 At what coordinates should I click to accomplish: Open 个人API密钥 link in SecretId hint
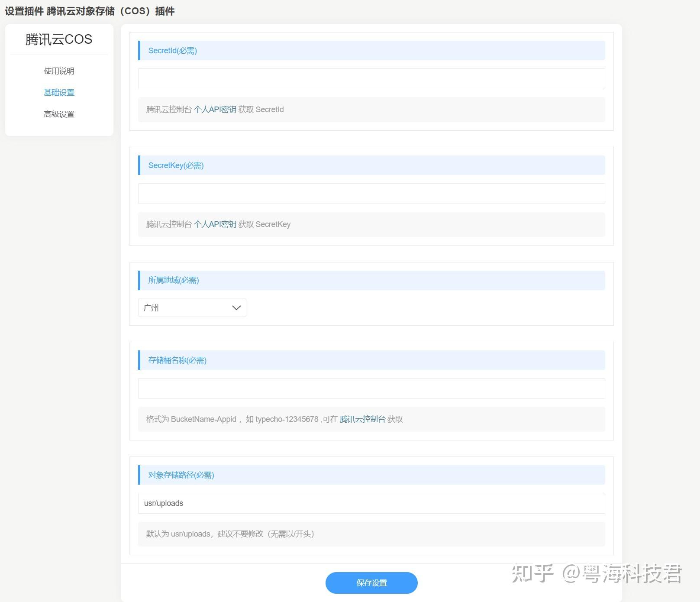pos(215,110)
